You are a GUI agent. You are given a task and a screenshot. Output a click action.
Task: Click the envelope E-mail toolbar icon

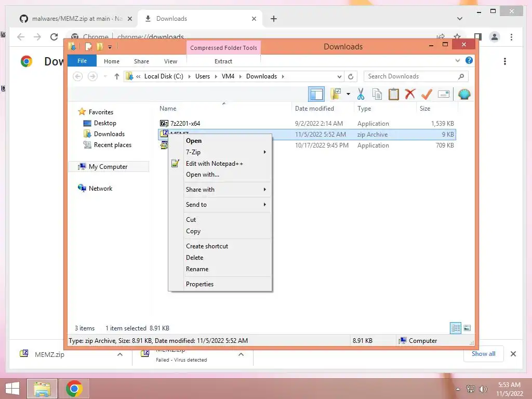[x=444, y=94]
